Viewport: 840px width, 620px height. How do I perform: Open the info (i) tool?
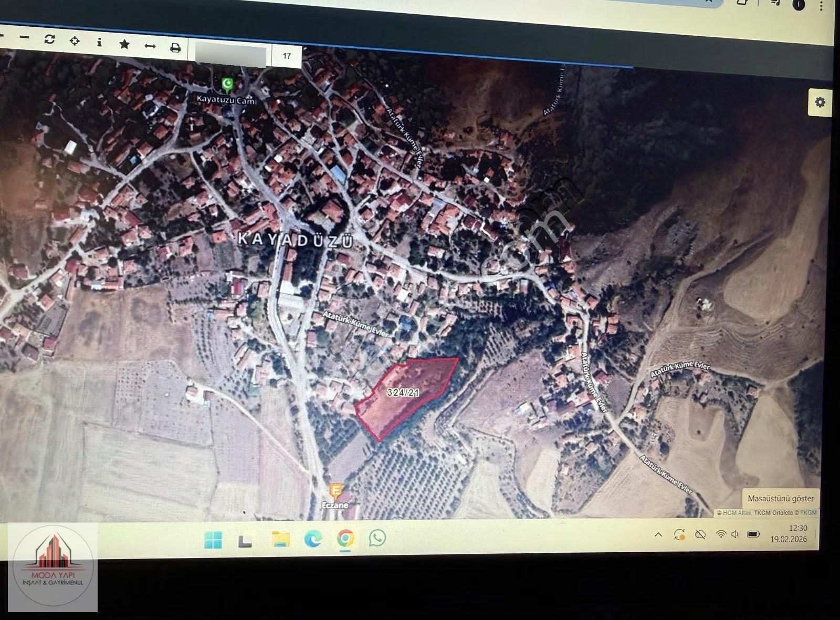(99, 42)
